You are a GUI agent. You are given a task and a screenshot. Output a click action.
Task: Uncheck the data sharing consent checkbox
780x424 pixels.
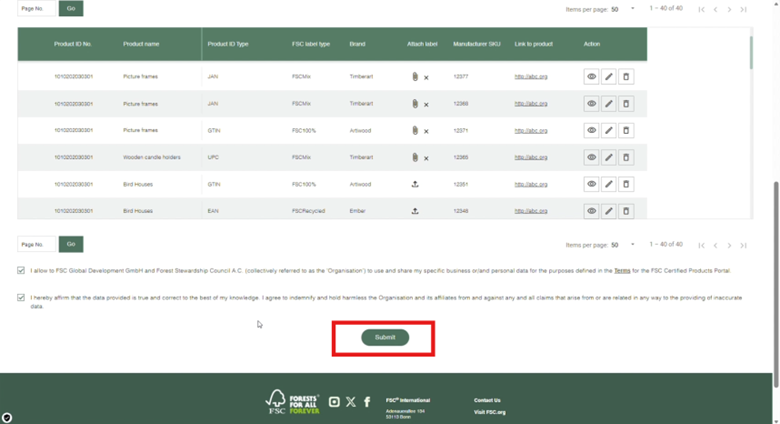click(21, 270)
